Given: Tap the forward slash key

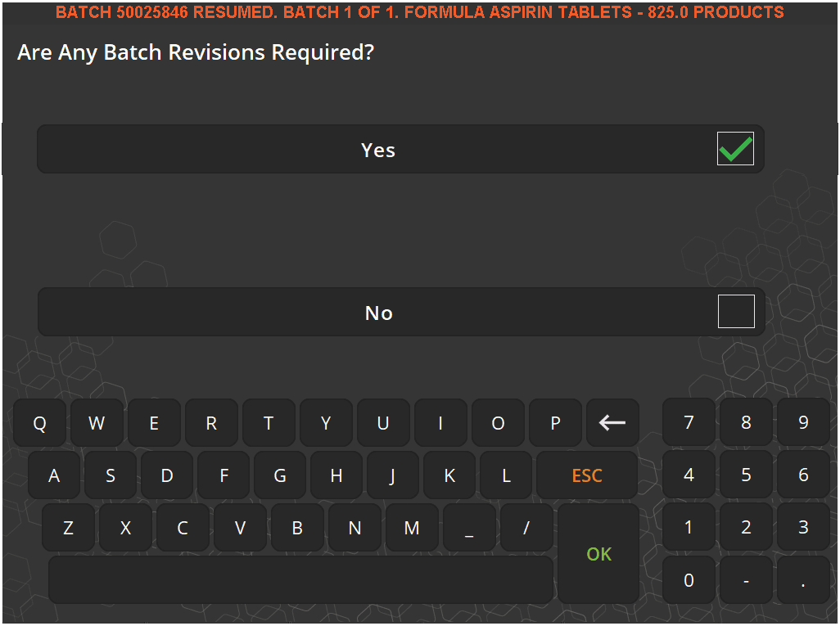Looking at the screenshot, I should pos(526,528).
